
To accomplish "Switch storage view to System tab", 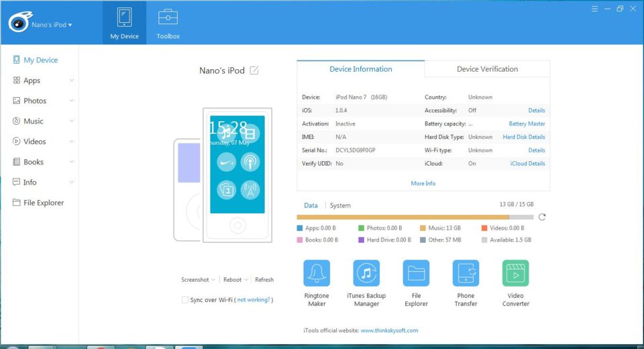I will (340, 205).
